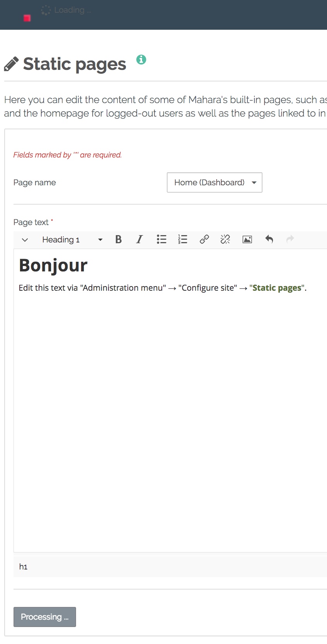The width and height of the screenshot is (327, 644).
Task: Insert a numbered list
Action: [x=183, y=239]
